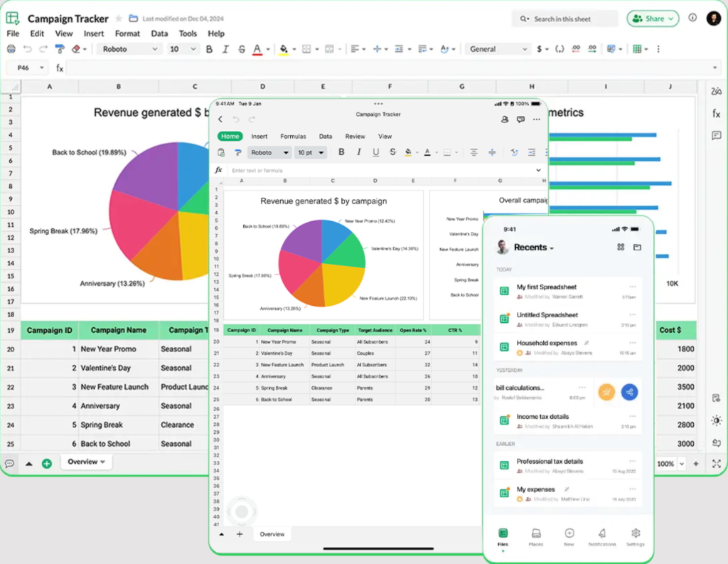Open conditional formatting icon in toolbar
The width and height of the screenshot is (728, 564).
610,49
